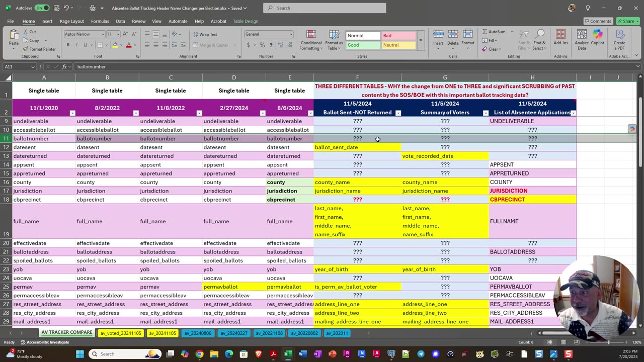Screen dimensions: 644x362
Task: Apply the Neutral cell style
Action: 398,45
